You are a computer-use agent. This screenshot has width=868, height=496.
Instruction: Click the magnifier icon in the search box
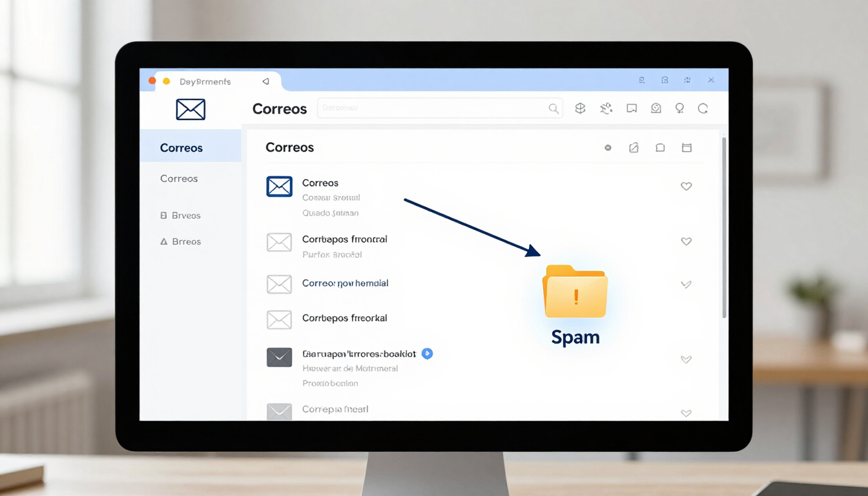pyautogui.click(x=553, y=108)
